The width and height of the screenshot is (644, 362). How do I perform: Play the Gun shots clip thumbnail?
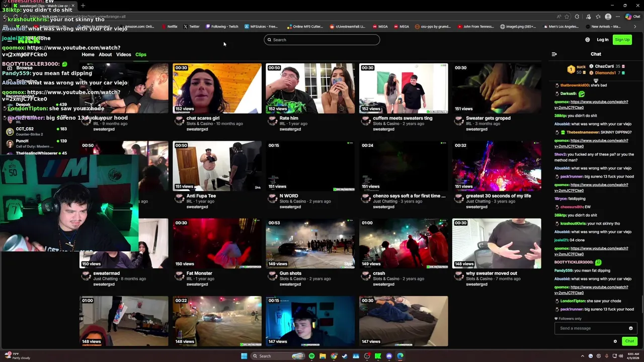[310, 243]
